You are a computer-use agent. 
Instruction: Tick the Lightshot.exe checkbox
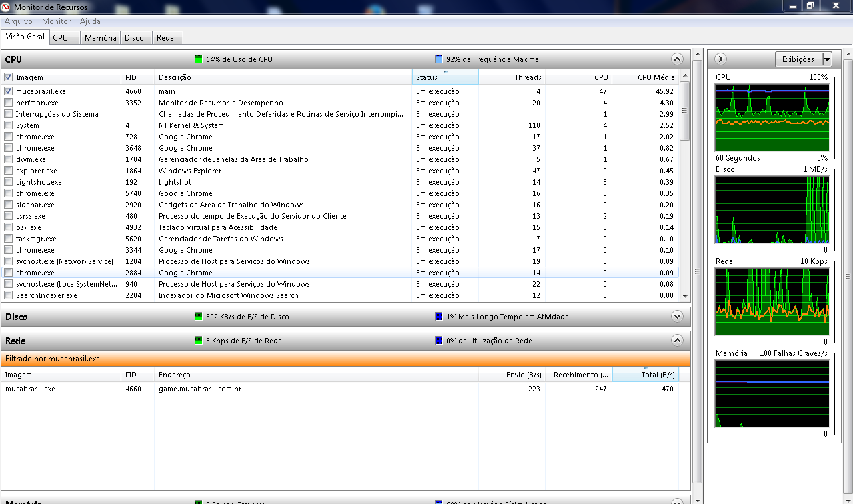pyautogui.click(x=9, y=182)
